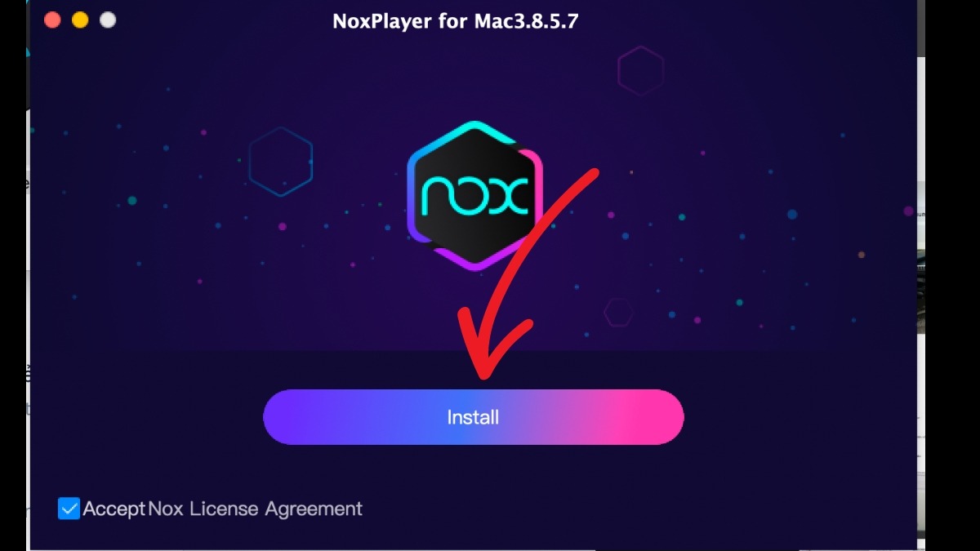Click the cyan nox lettering inside the logo
980x551 pixels.
coord(474,196)
